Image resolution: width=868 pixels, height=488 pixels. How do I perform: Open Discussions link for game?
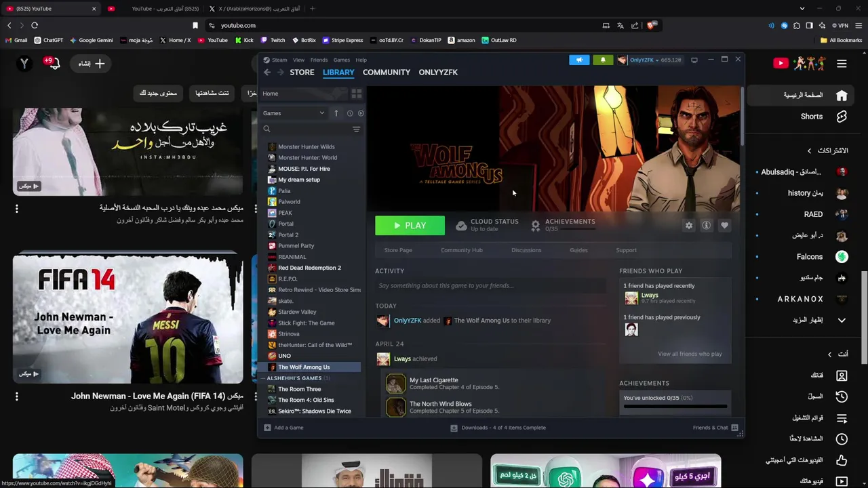526,250
